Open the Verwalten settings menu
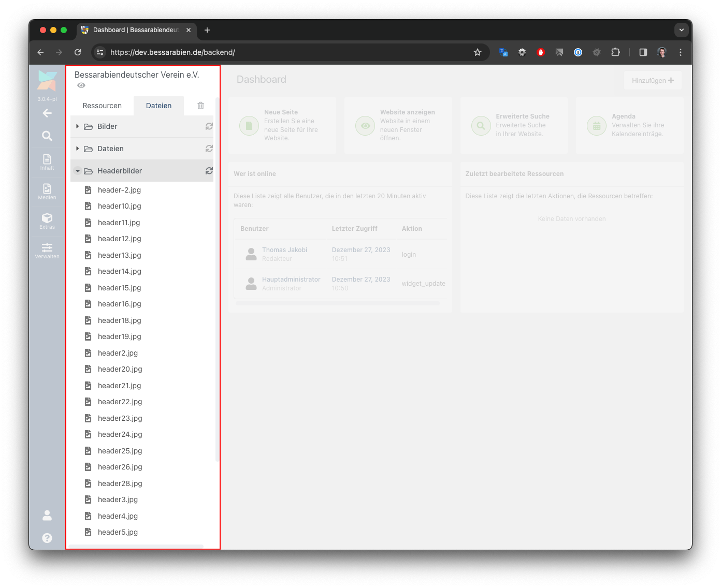Screen dimensions: 721x588 tap(47, 251)
